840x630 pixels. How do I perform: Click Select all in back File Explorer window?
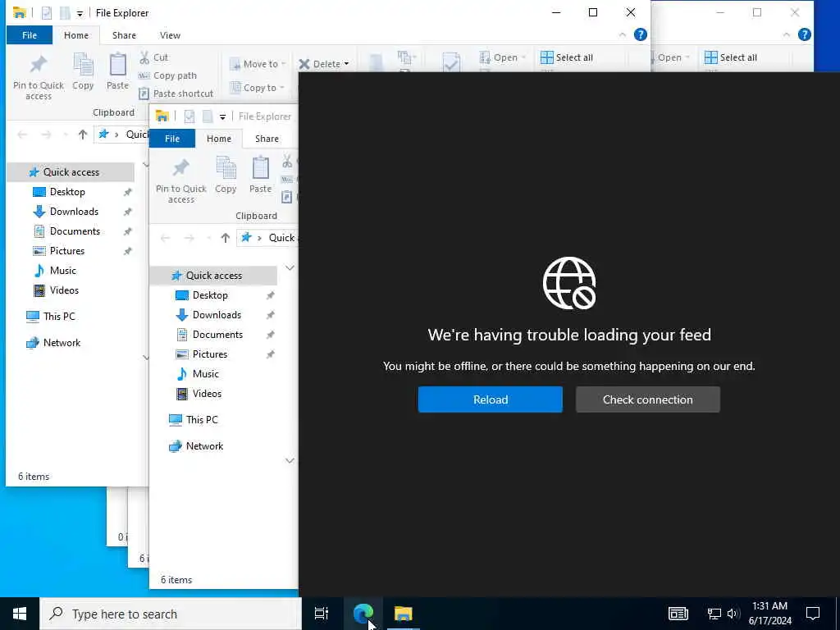tap(567, 57)
